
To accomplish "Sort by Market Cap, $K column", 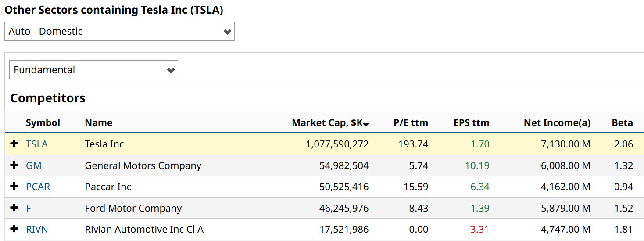I will click(x=327, y=123).
